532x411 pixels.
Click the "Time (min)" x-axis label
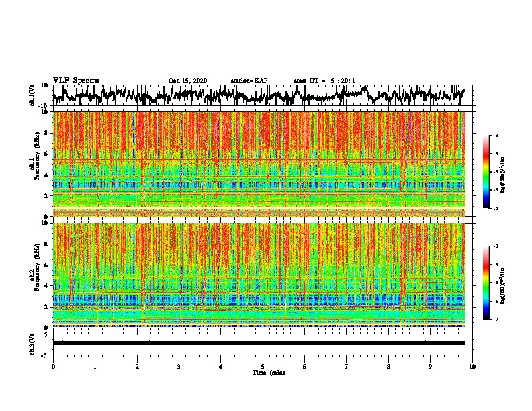[x=269, y=373]
